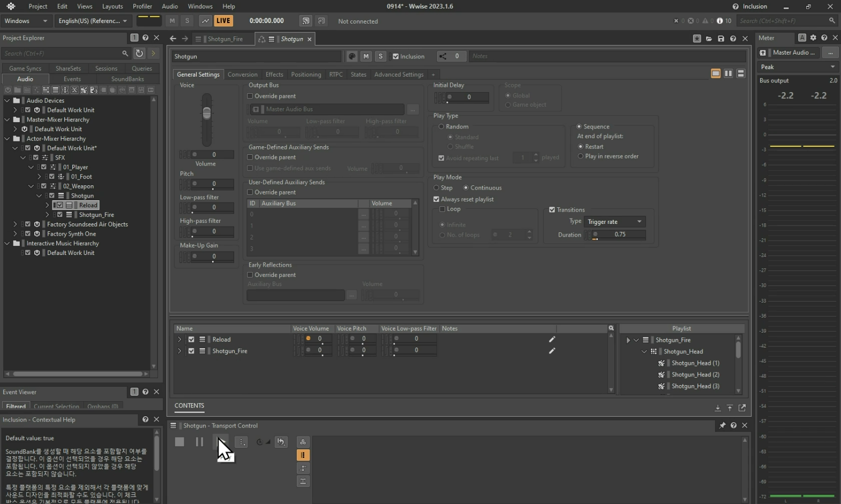Click the Pause button in Transport Control
841x504 pixels.
coord(199,442)
